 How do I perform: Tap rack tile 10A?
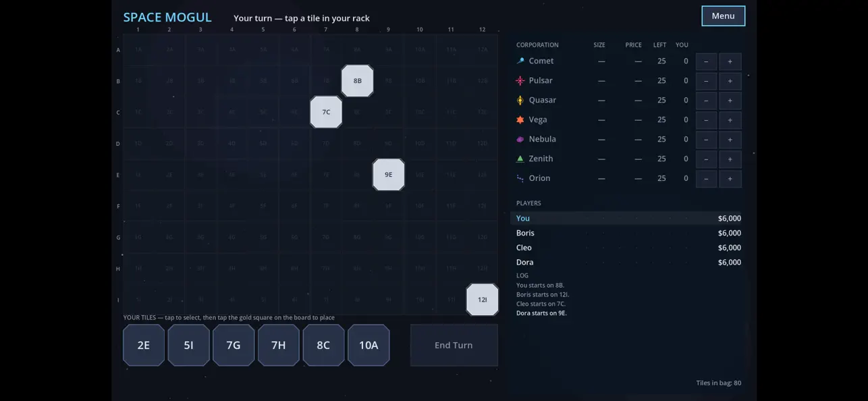click(369, 345)
